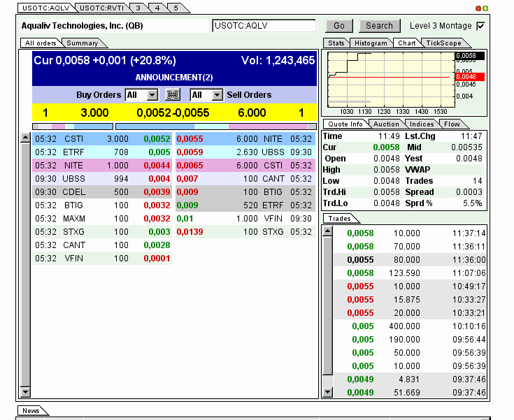Select the Summary tab
Screen dimensions: 514x420
coord(83,43)
